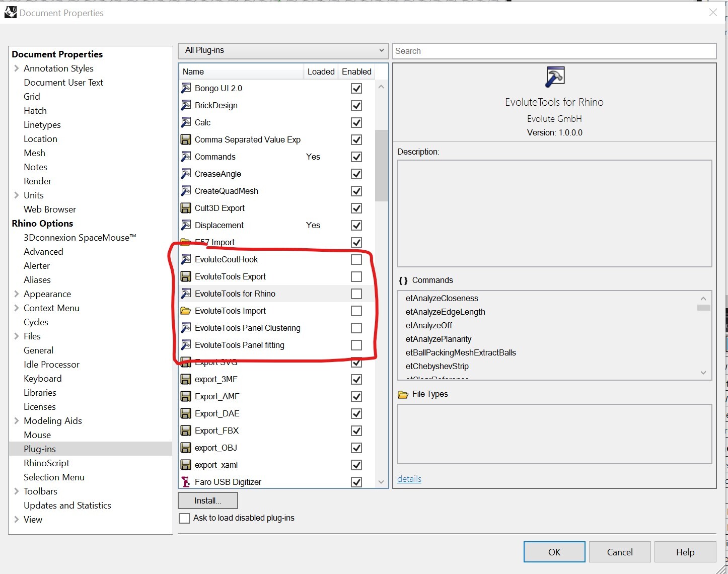Open the Mesh document properties page
728x574 pixels.
[34, 153]
